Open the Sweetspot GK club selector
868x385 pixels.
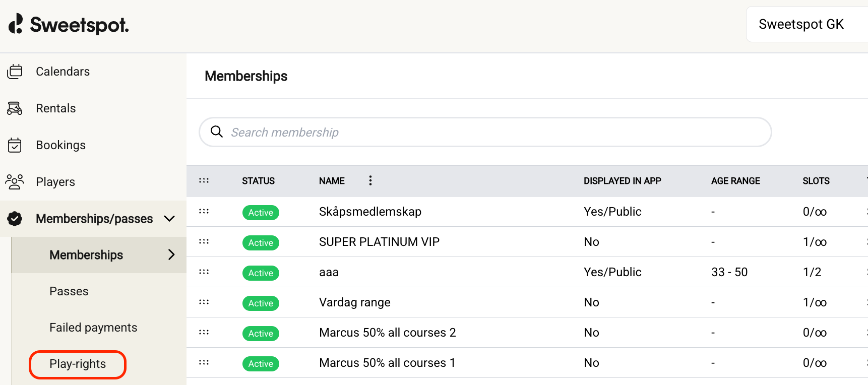pyautogui.click(x=801, y=24)
